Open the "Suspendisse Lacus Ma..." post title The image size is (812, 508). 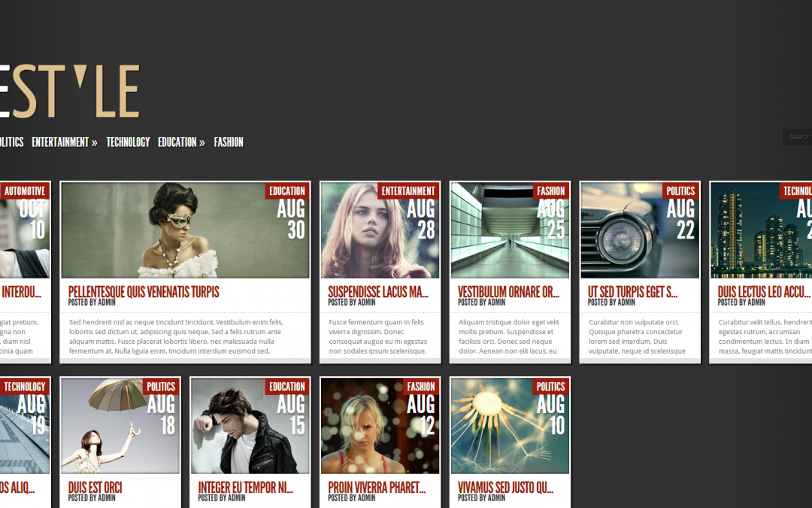point(378,292)
